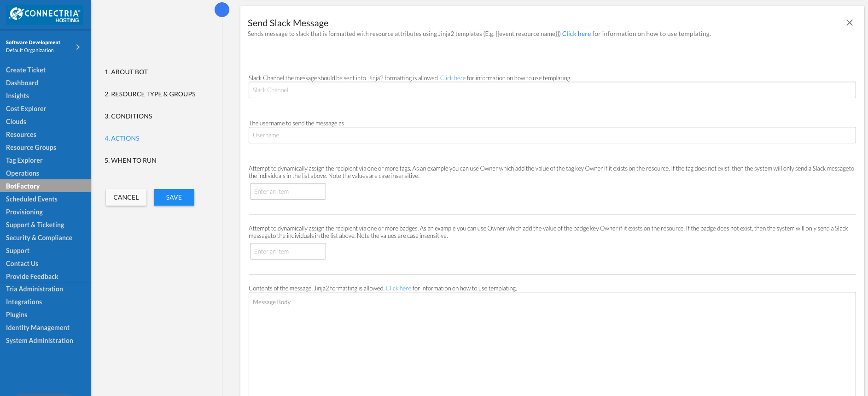868x396 pixels.
Task: Expand the Software Development organization chevron
Action: [78, 47]
